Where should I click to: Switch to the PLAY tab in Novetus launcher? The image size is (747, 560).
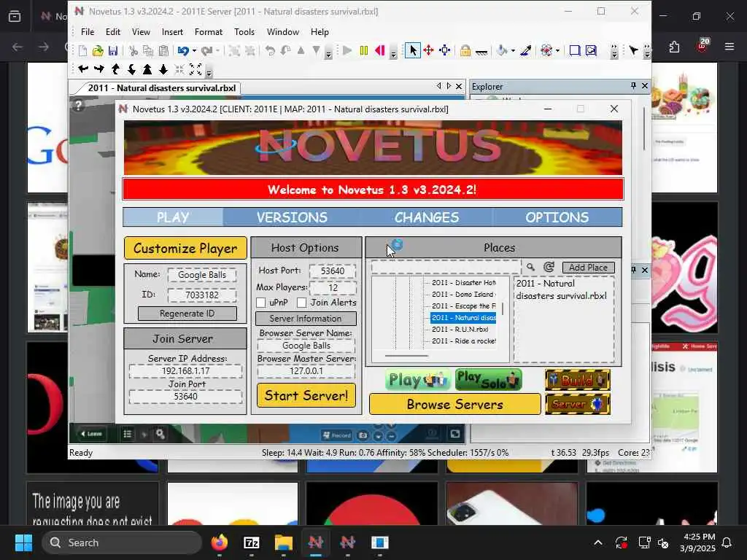click(x=173, y=217)
